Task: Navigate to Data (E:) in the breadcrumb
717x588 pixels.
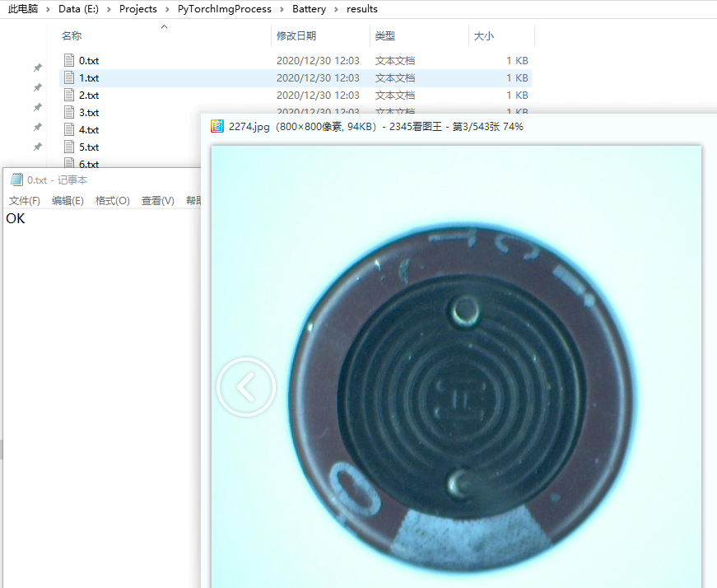Action: tap(79, 9)
